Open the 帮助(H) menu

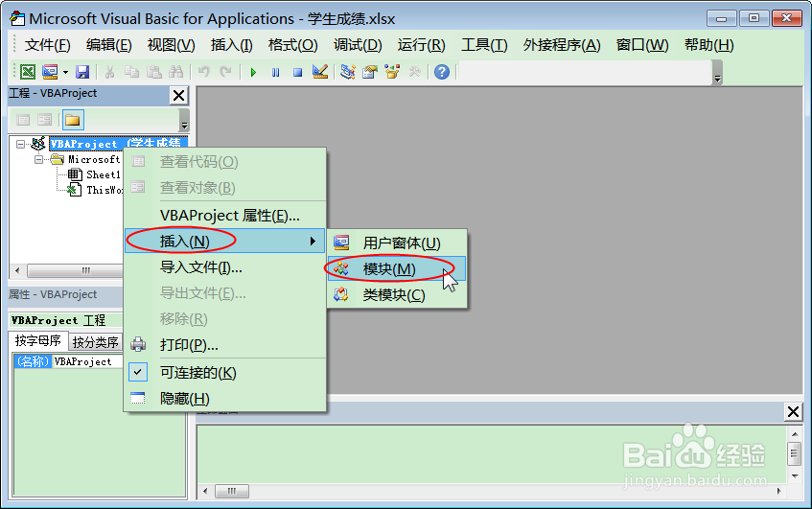709,45
